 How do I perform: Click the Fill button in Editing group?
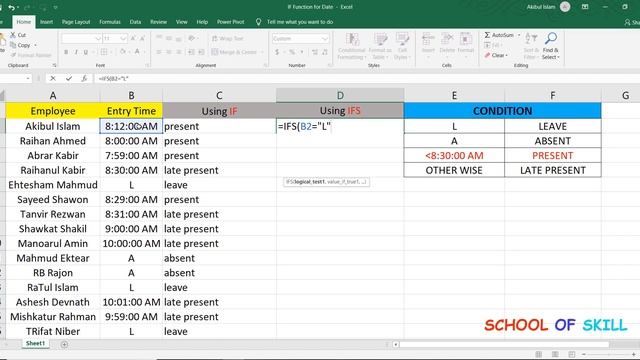click(x=493, y=45)
